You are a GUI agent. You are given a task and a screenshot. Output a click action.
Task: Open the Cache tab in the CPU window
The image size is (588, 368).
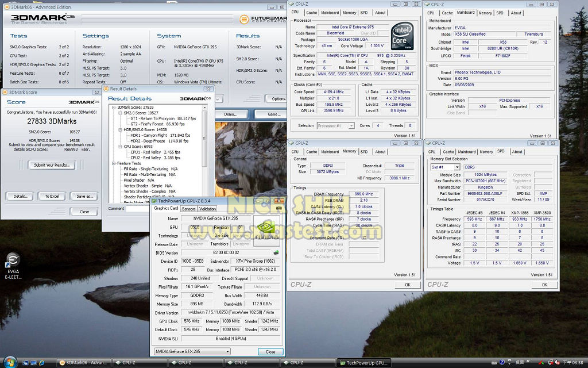point(311,12)
